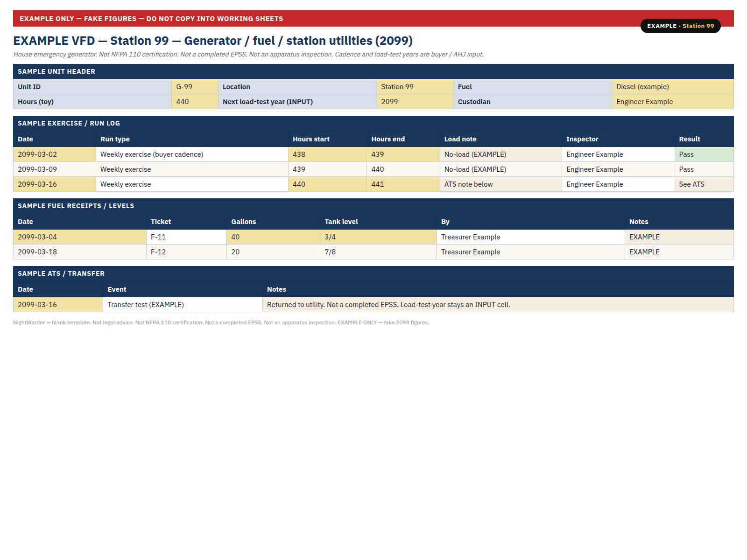The image size is (747, 560).
Task: Click the Returned to utility notes cell
Action: [498, 305]
